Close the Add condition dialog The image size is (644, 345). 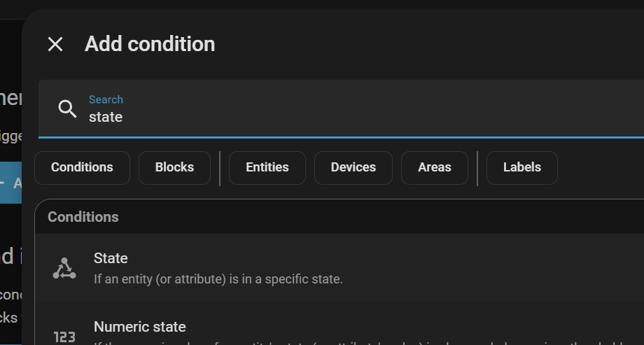pyautogui.click(x=55, y=45)
